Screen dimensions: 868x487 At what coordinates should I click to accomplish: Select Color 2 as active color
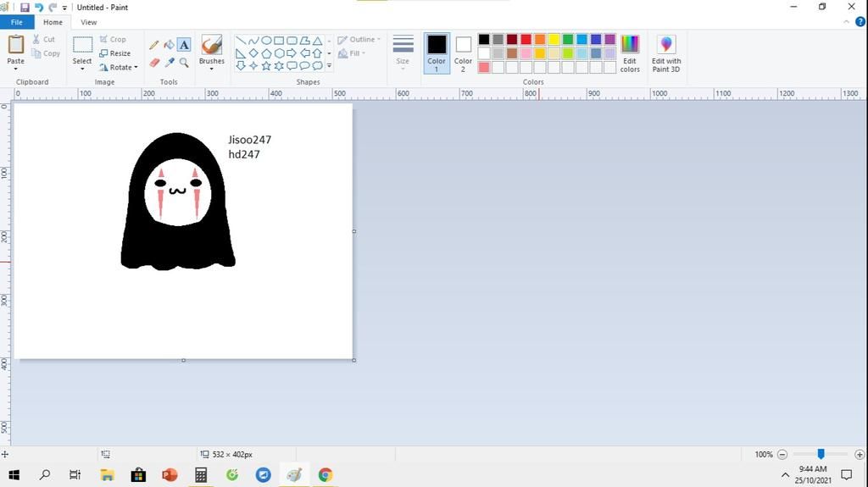click(463, 53)
